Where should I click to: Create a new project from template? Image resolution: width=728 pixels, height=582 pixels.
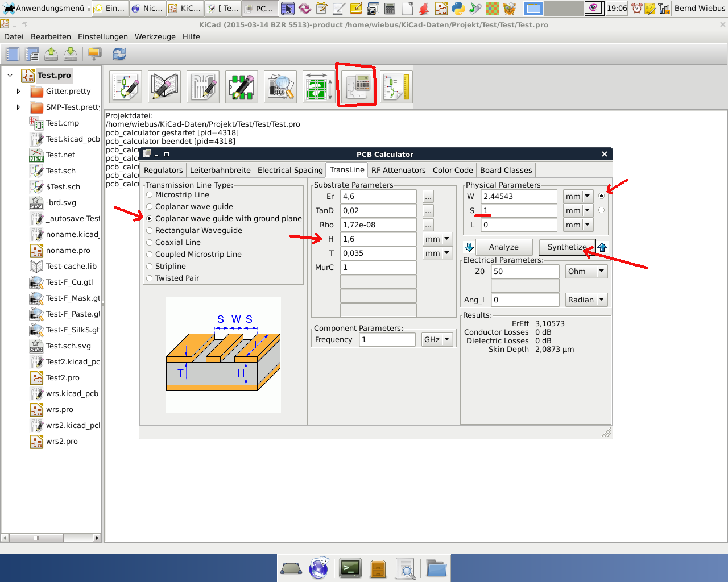point(32,54)
